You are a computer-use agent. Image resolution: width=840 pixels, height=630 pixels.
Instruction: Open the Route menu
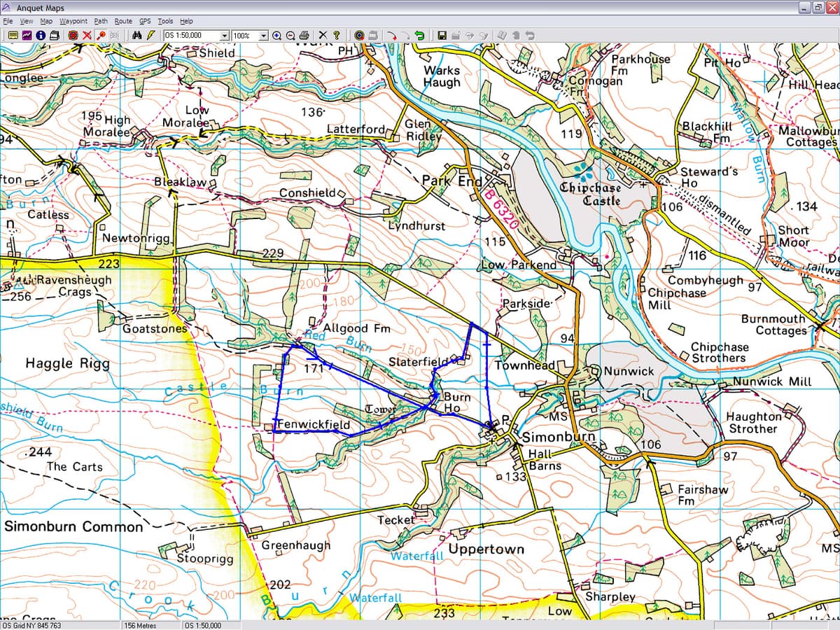pyautogui.click(x=123, y=20)
